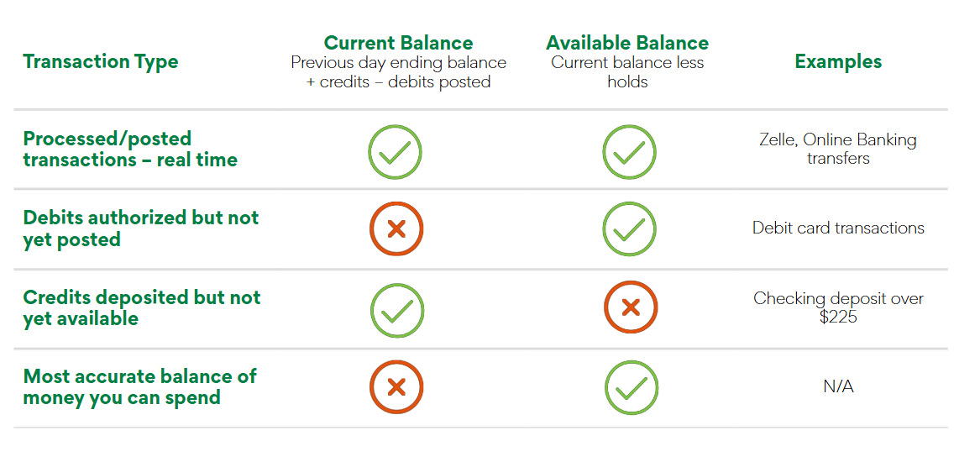980x462 pixels.
Task: Click the Examples column header
Action: point(838,62)
